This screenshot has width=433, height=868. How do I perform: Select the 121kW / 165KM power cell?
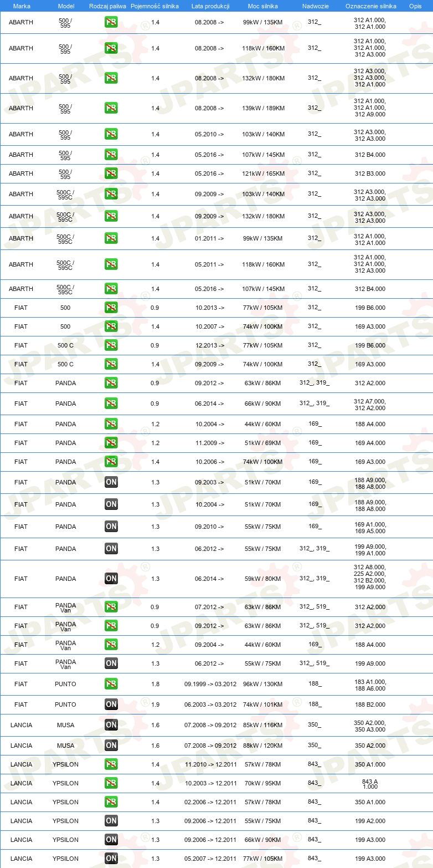(x=264, y=173)
